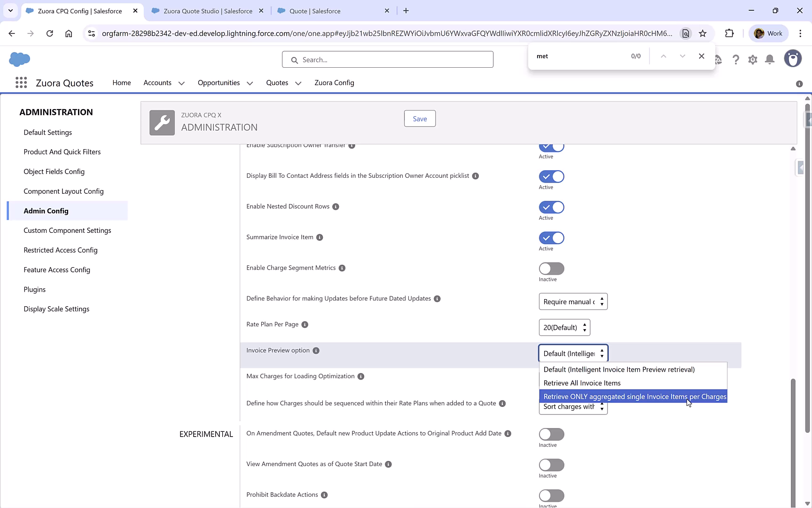Image resolution: width=812 pixels, height=508 pixels.
Task: Open the Zuora Config menu item
Action: 334,83
